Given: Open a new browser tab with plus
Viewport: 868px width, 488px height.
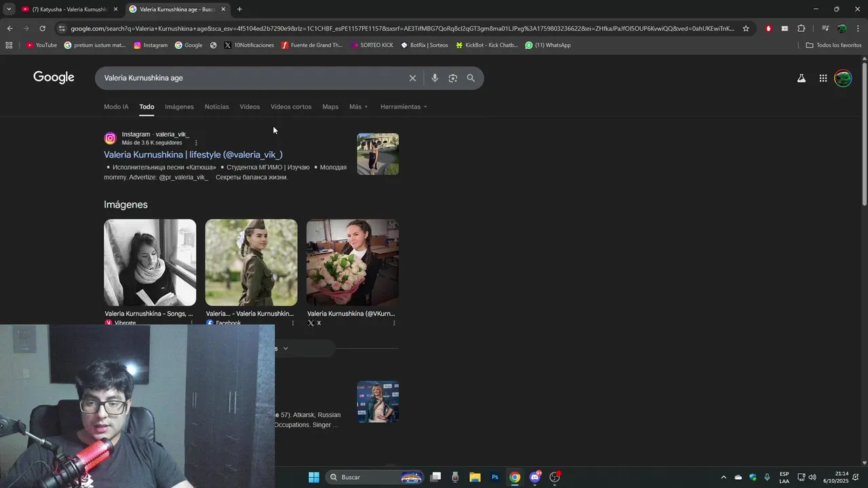Looking at the screenshot, I should click(239, 9).
